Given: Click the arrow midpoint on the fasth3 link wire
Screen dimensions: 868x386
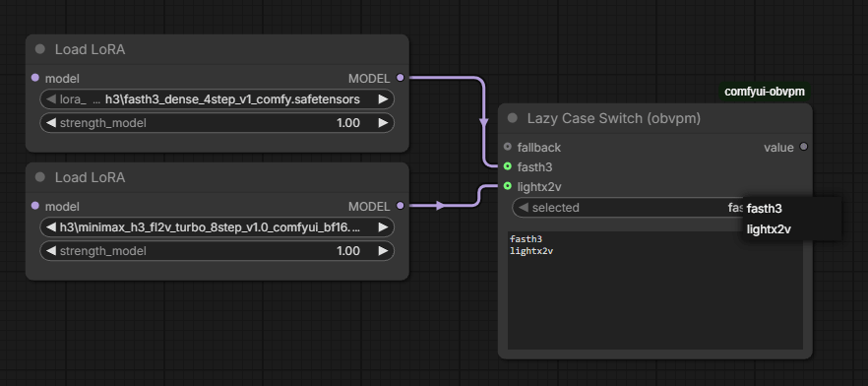Looking at the screenshot, I should [484, 121].
